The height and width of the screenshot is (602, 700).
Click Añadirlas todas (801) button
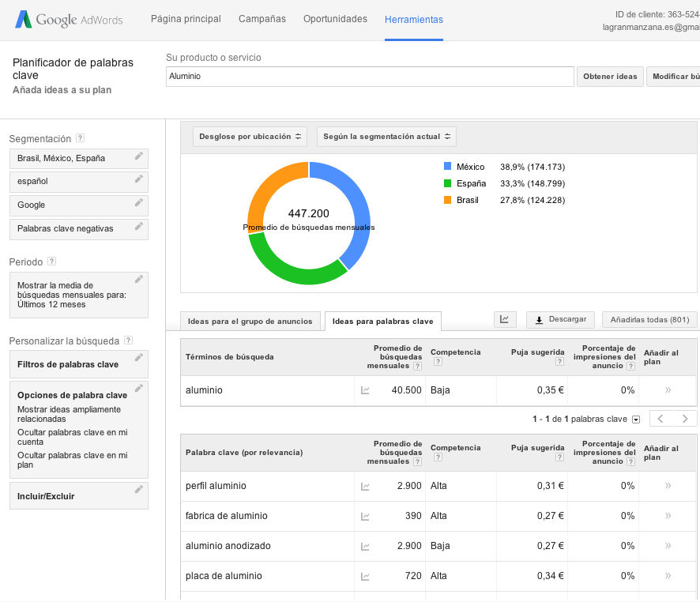coord(649,319)
